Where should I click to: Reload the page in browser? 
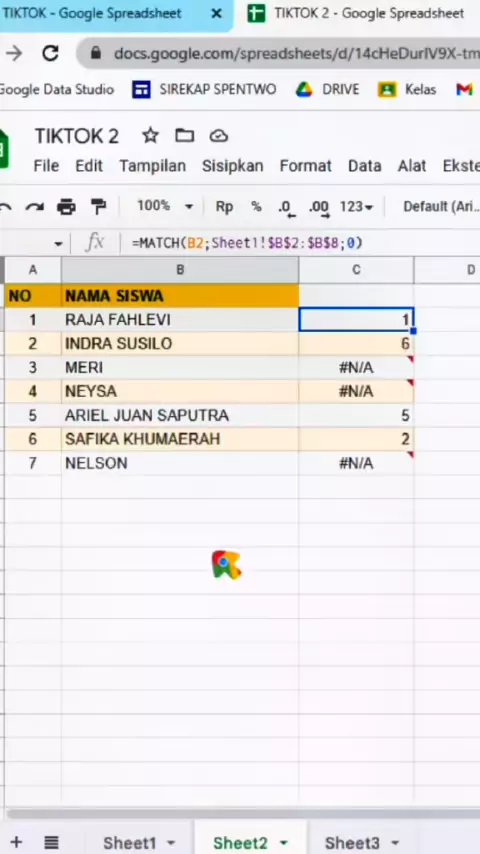coord(51,53)
